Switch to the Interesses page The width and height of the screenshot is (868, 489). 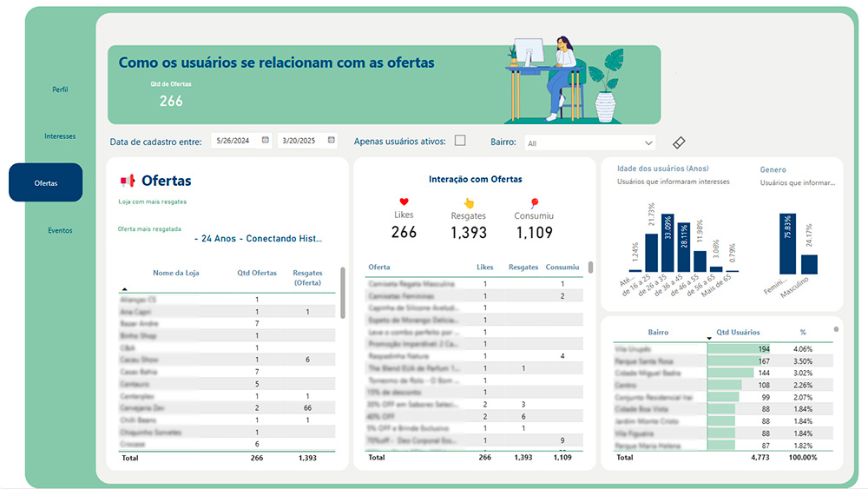60,136
